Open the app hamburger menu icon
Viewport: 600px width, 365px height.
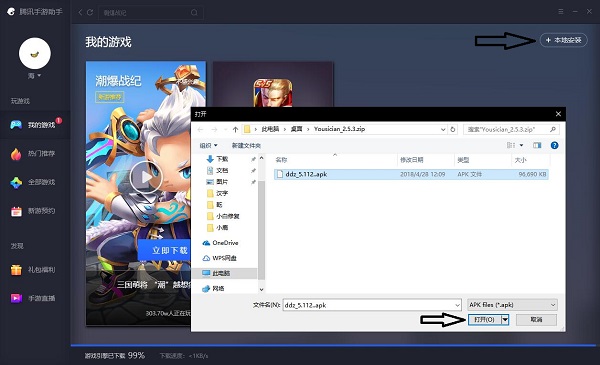561,11
